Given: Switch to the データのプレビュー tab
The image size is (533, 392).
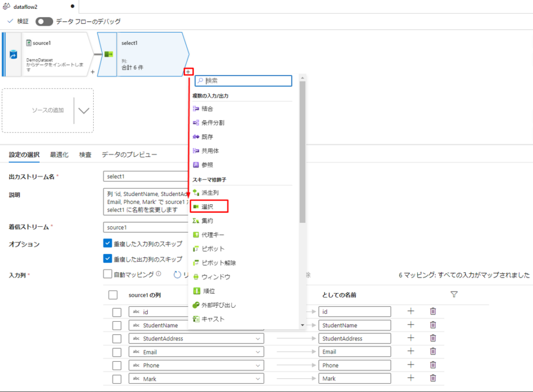Looking at the screenshot, I should pos(129,154).
